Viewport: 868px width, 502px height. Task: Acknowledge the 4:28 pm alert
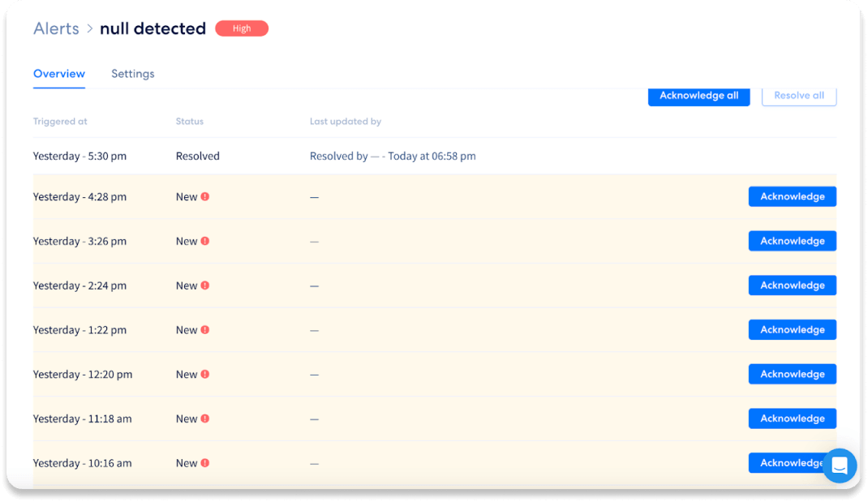[792, 196]
